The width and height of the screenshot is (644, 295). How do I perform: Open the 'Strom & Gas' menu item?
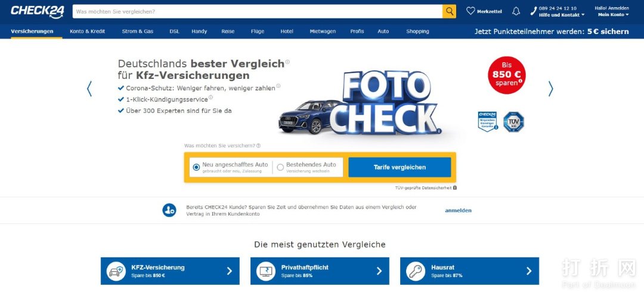pyautogui.click(x=138, y=31)
